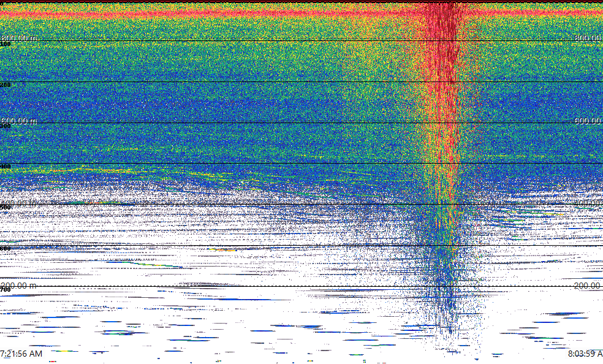Pick the left 400.00 m range label
Viewport: 603px width, 364px height.
click(x=19, y=203)
